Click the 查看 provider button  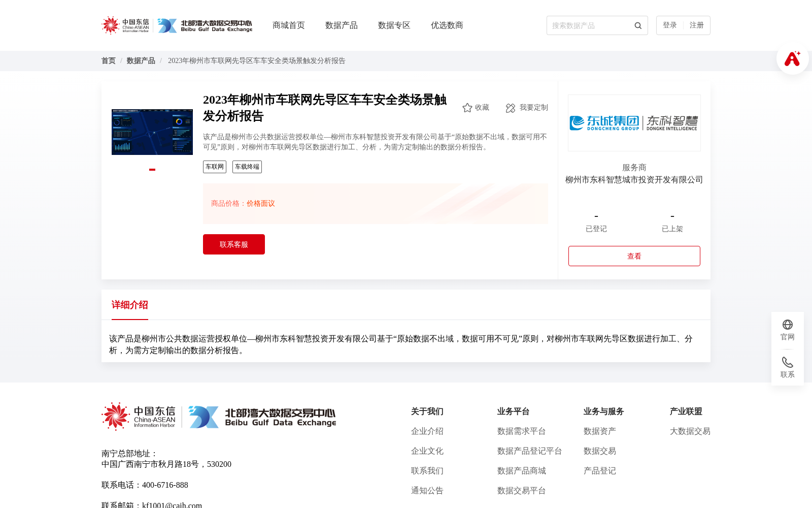coord(634,256)
